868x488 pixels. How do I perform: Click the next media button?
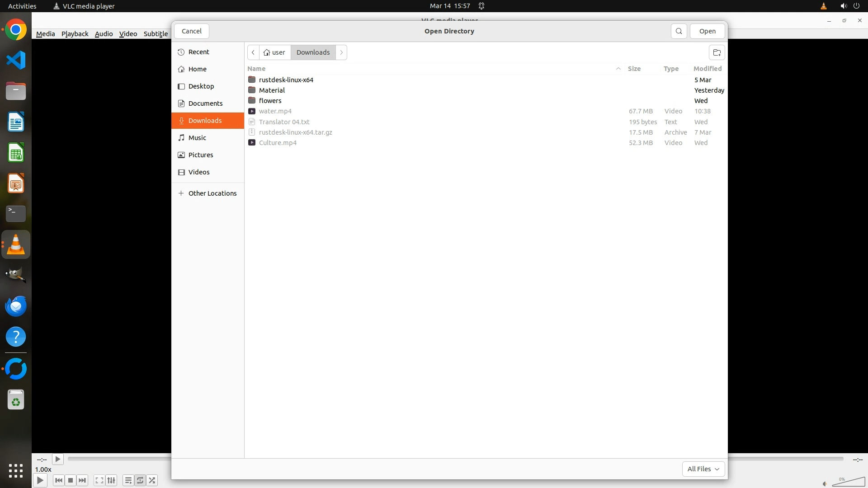tap(82, 480)
